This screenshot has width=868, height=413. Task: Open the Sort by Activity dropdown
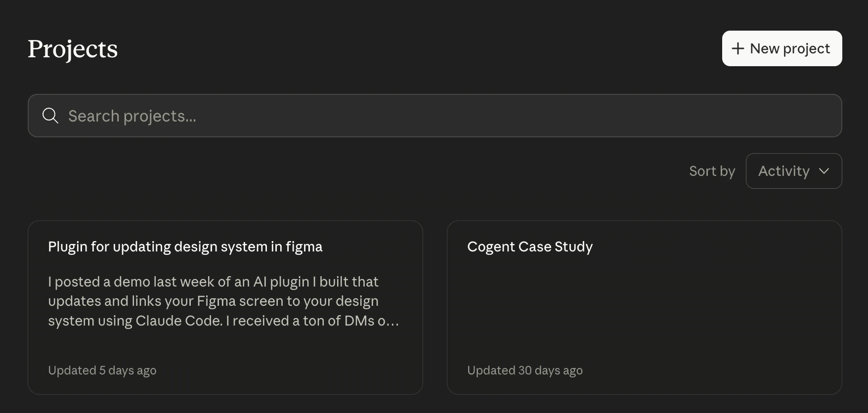click(x=793, y=171)
